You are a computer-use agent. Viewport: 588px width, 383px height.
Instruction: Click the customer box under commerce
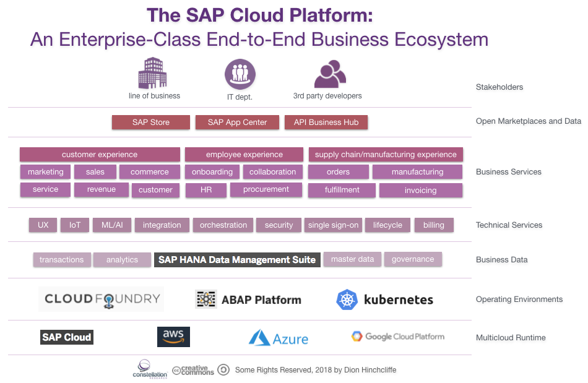[155, 190]
